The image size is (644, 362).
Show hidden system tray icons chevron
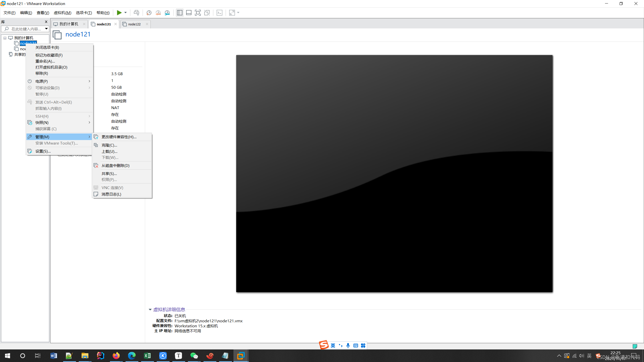559,356
